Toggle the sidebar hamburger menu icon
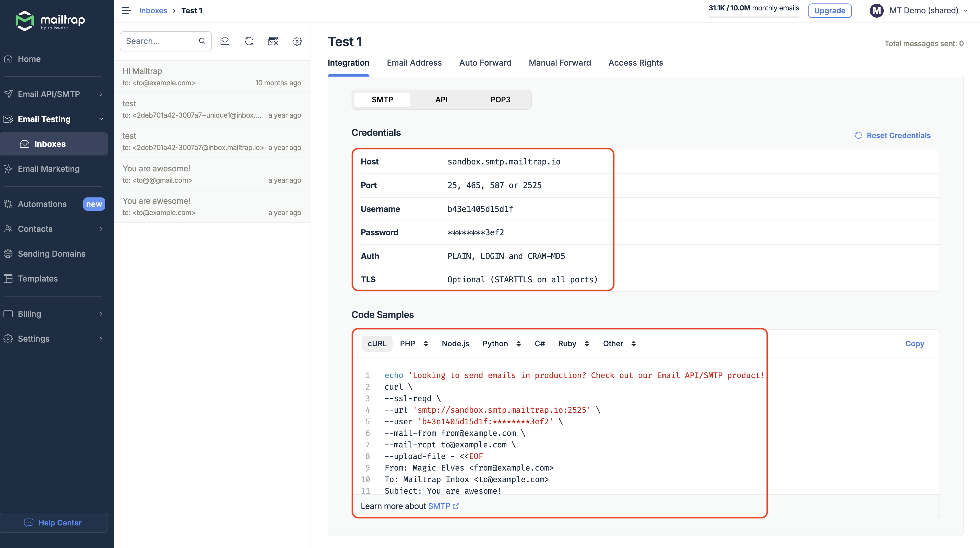The height and width of the screenshot is (548, 980). 126,11
